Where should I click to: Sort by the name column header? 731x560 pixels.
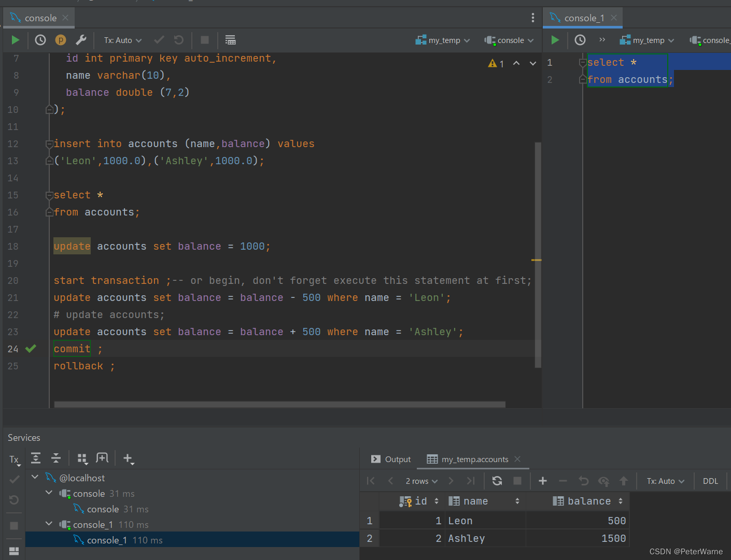pyautogui.click(x=484, y=501)
